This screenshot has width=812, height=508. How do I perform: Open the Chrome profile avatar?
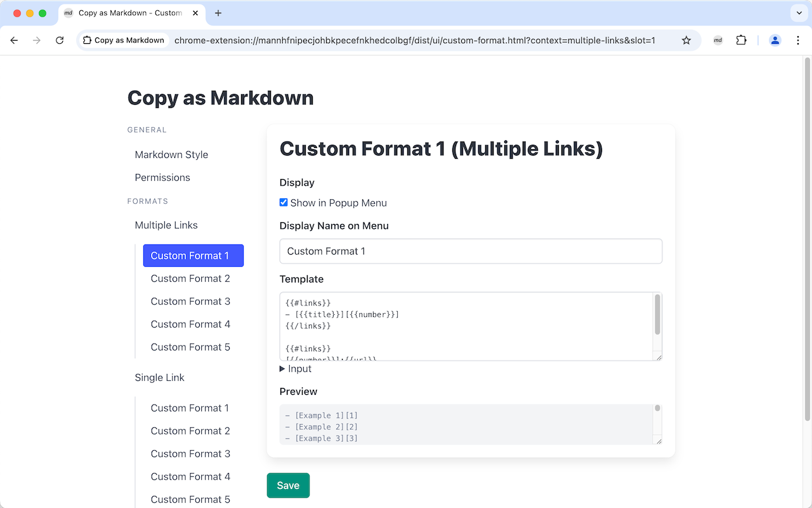[775, 39]
